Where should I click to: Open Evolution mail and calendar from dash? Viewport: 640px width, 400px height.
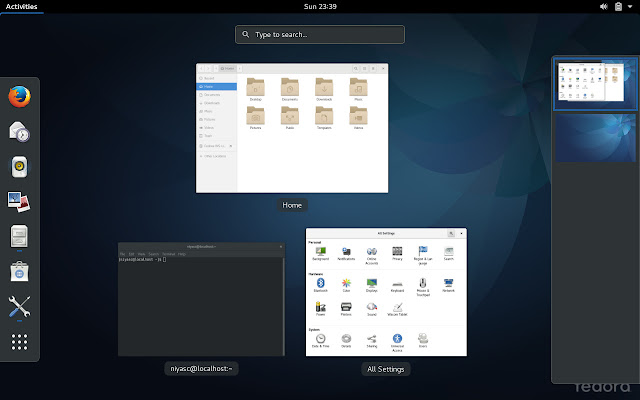tap(19, 131)
